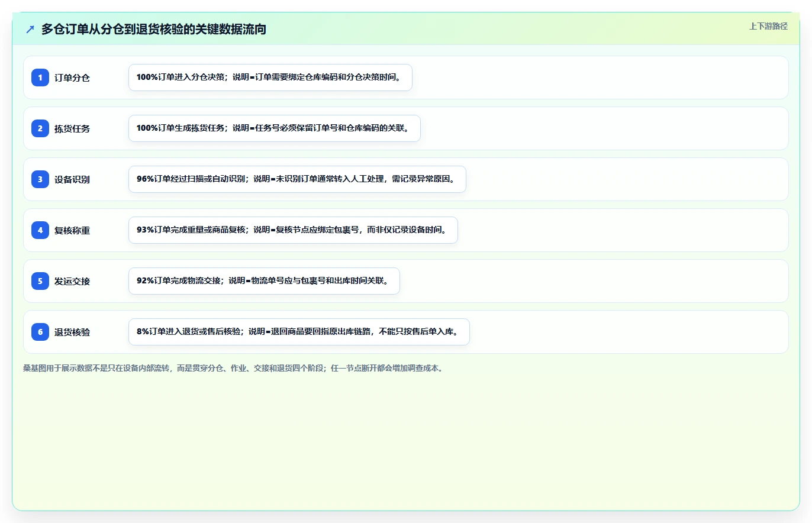Click the arrow icon beside the panel title

[30, 30]
